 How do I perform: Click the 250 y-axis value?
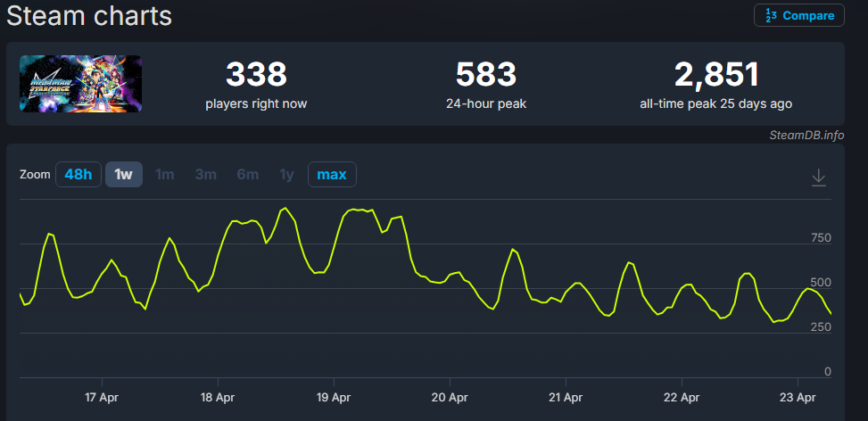[821, 327]
